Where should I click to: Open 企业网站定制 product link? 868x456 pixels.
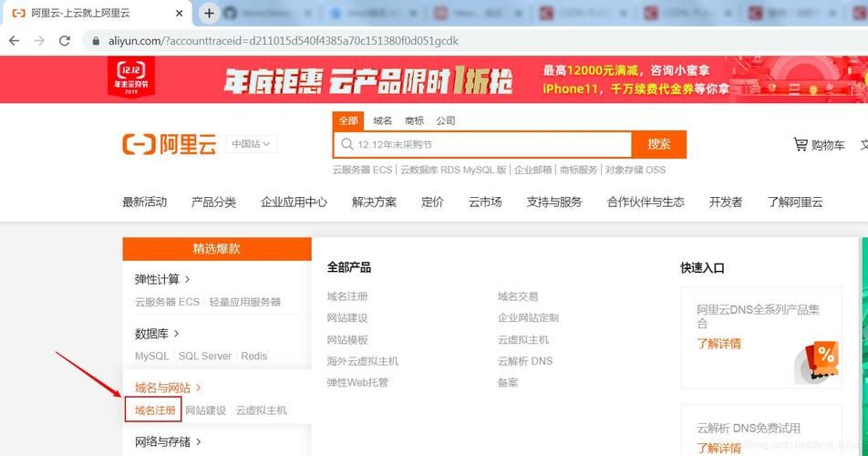[x=528, y=318]
